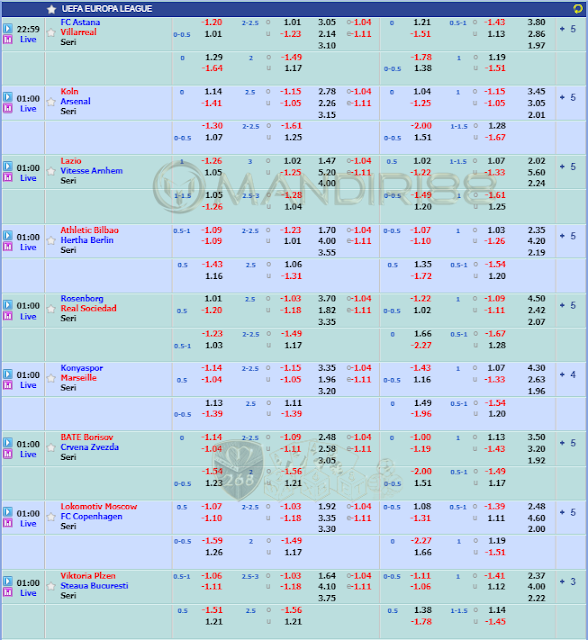Select the 4.30 odds in Konyaspor row
Screen dimensions: 588x640
[536, 368]
